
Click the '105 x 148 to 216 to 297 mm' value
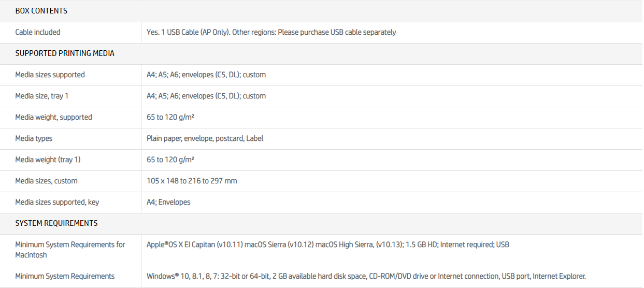pos(192,181)
